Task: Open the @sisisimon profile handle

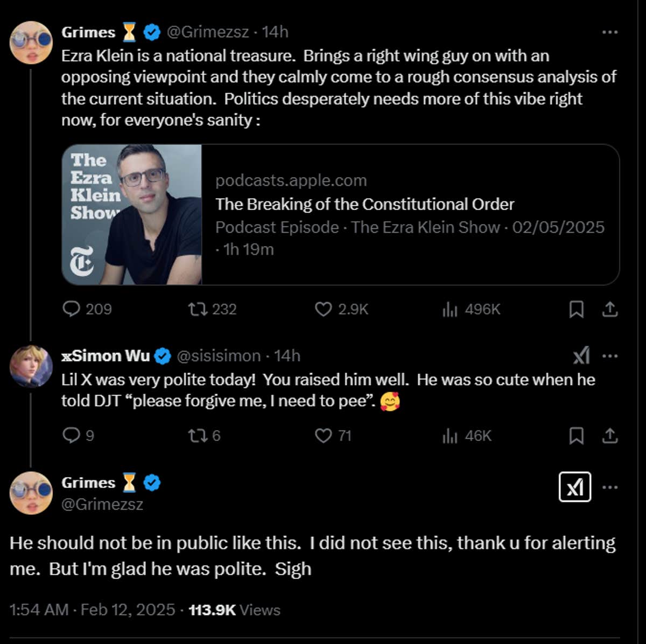Action: pyautogui.click(x=219, y=356)
